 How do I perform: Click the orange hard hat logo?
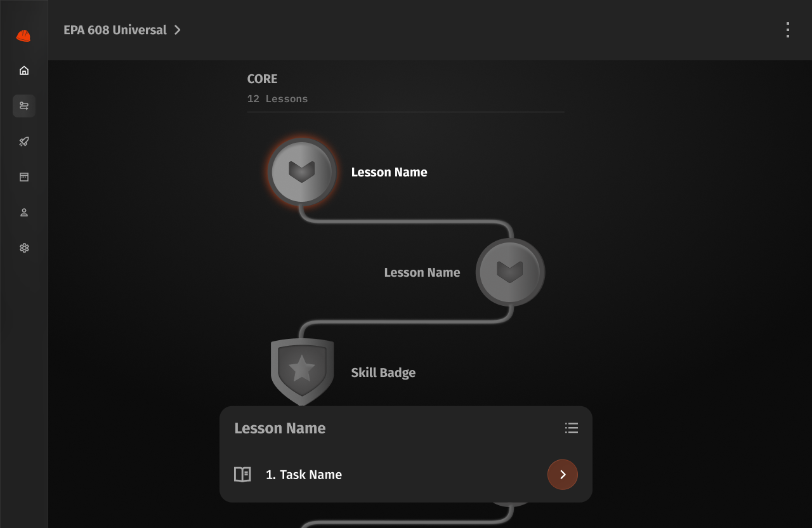tap(23, 36)
